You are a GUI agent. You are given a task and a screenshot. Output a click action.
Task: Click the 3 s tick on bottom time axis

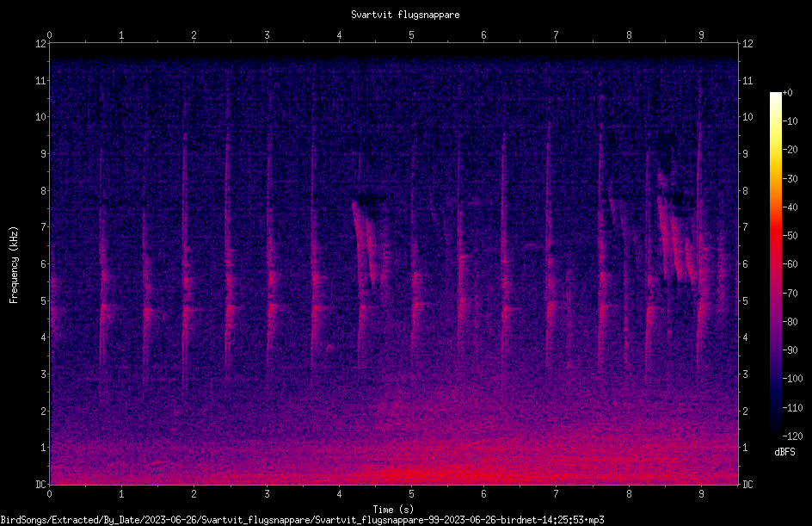click(267, 494)
